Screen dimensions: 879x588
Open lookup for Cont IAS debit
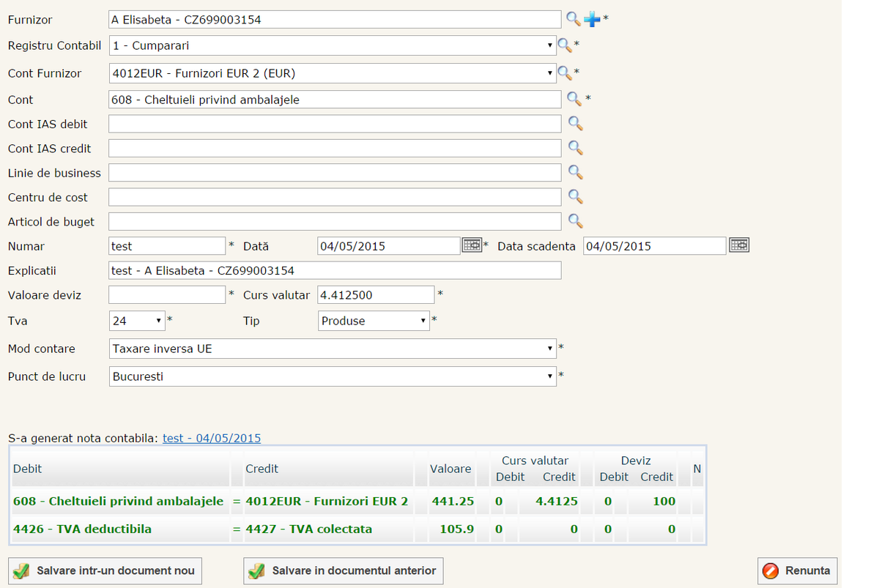point(575,124)
